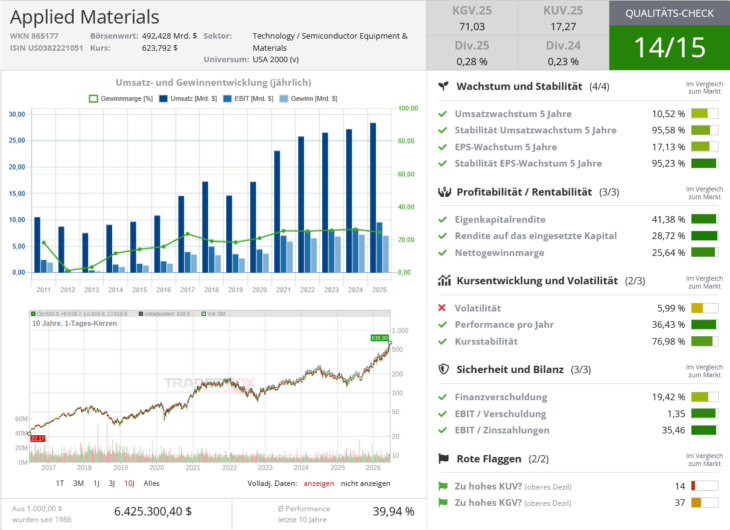Click the green 638.90 price label on chart
Viewport: 730px width, 530px height.
point(379,338)
